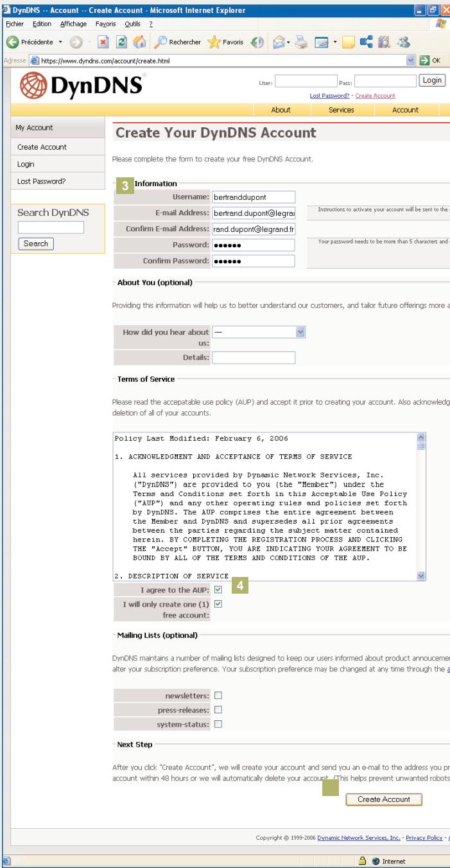
Task: Click the Username input field
Action: pos(253,197)
